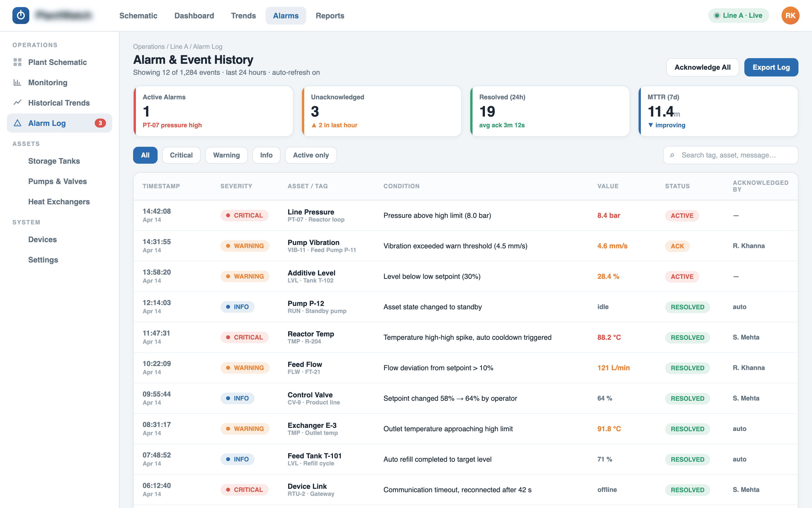
Task: Click the Unacknowledged summary card
Action: [381, 111]
